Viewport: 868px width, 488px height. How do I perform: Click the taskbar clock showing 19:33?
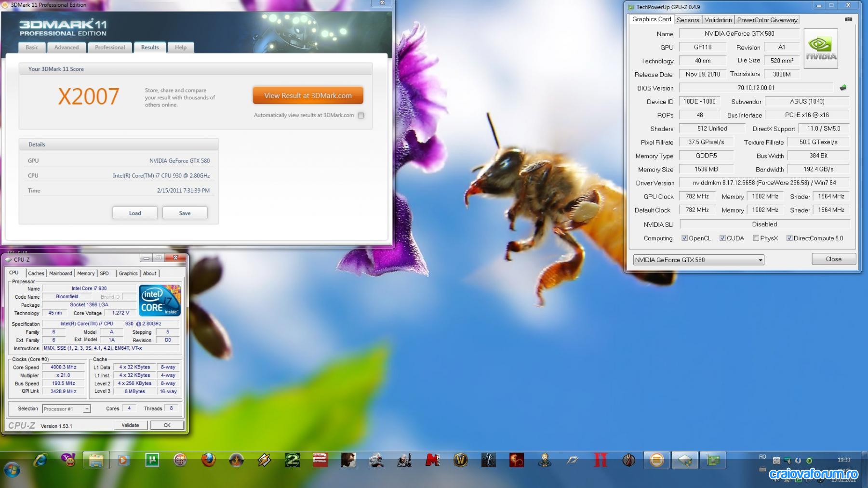point(843,460)
